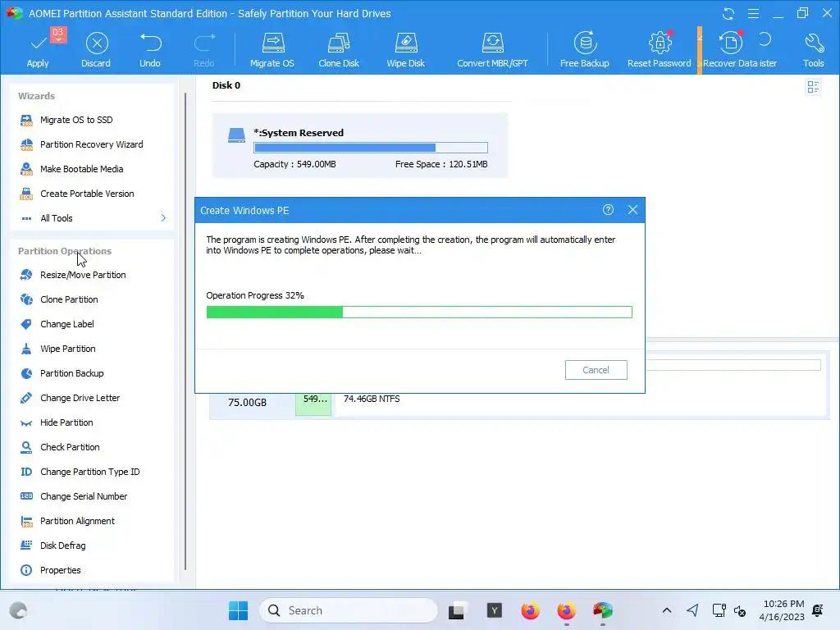The image size is (840, 630).
Task: Switch to the AOMEI taskbar icon
Action: click(603, 610)
